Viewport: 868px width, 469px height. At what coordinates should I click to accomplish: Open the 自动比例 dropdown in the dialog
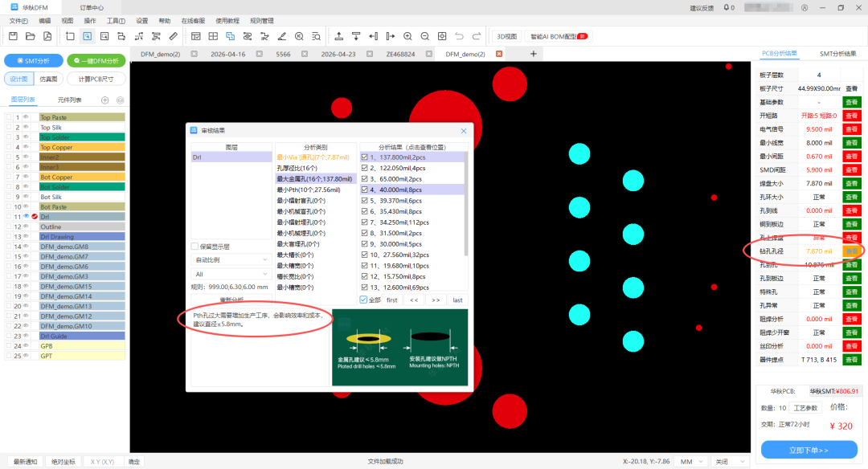pos(231,259)
